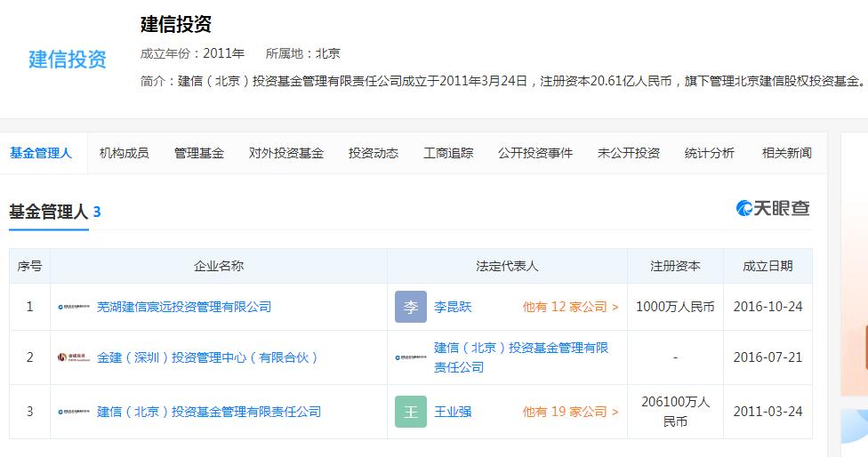This screenshot has width=868, height=457.
Task: View the 公开投资事件 tab
Action: (534, 153)
